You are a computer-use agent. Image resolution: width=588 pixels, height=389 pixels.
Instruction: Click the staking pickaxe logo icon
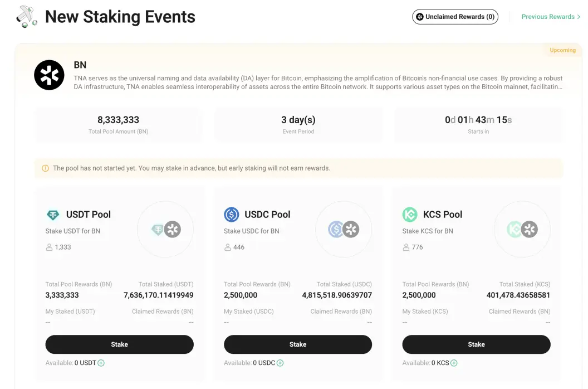[27, 17]
